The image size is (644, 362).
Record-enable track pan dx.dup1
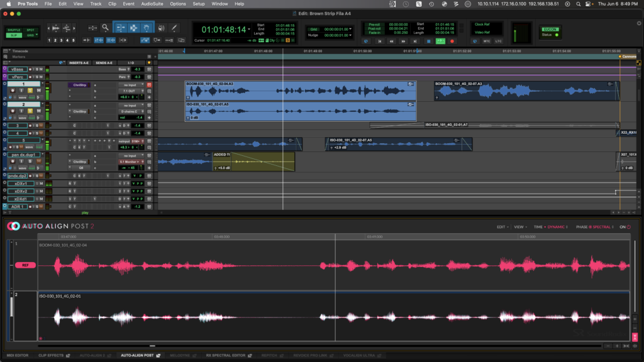(13, 162)
